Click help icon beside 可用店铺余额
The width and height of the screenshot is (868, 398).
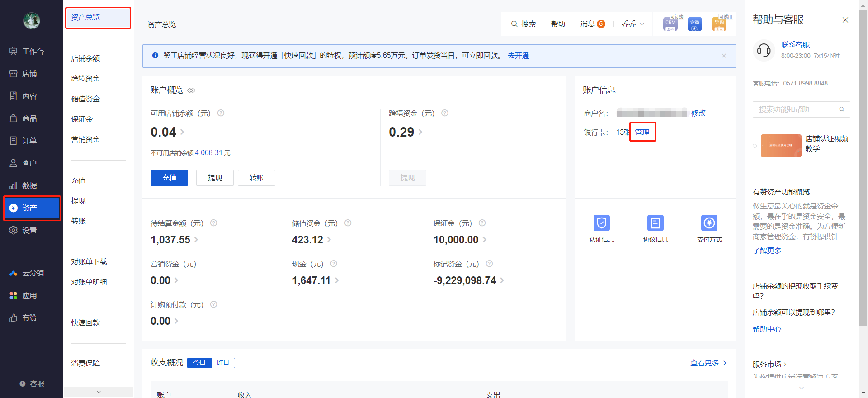pos(221,113)
